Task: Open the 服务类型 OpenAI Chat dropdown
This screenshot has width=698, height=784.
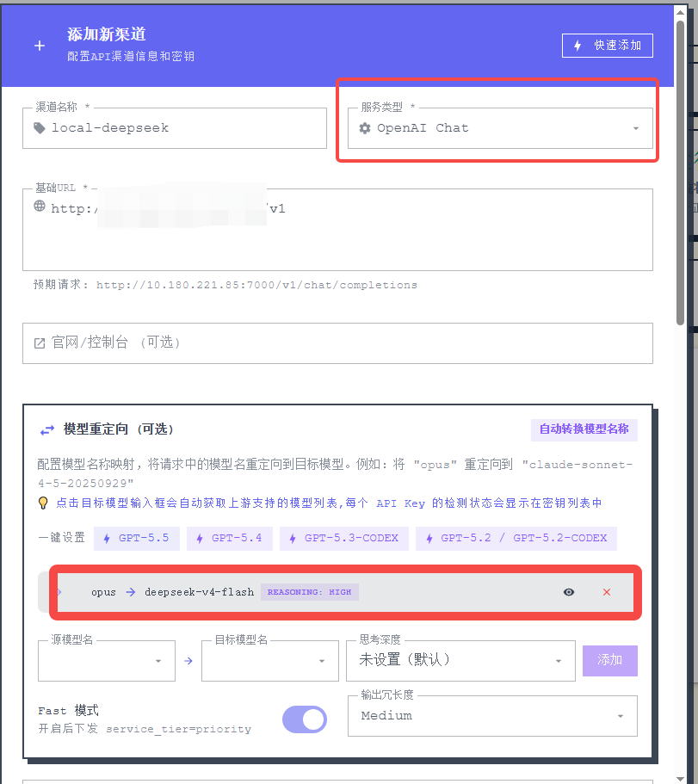Action: point(500,128)
